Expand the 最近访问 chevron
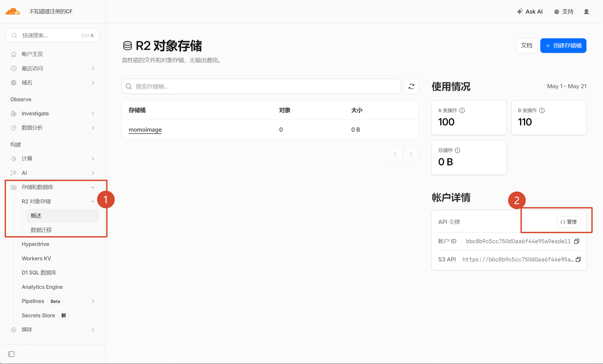Viewport: 603px width, 364px height. click(x=93, y=68)
